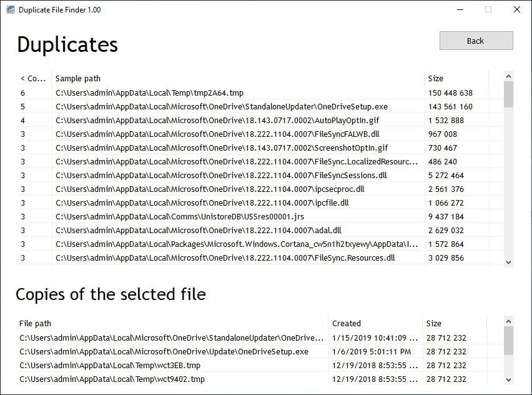This screenshot has height=395, width=532.
Task: Sort duplicates list by Size header
Action: click(x=456, y=78)
